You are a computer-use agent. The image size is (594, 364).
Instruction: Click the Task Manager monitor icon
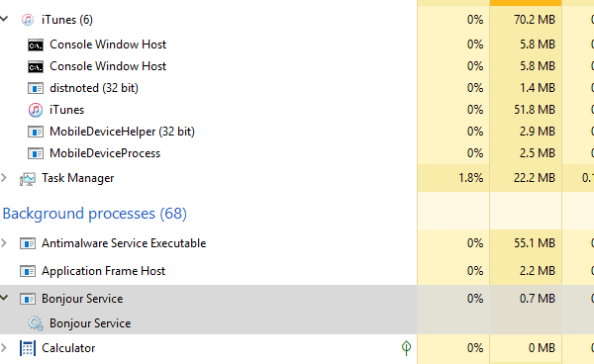tap(28, 179)
